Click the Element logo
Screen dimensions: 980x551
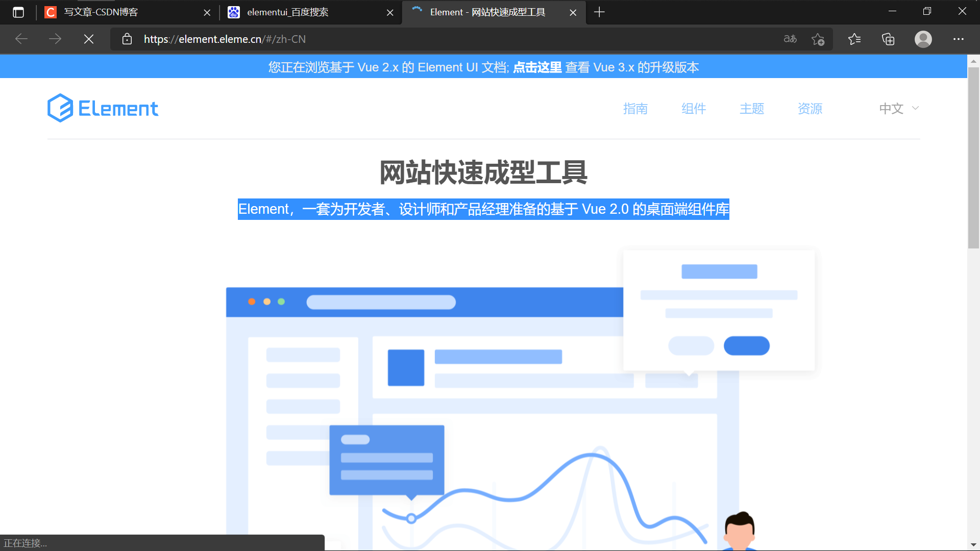(x=102, y=108)
